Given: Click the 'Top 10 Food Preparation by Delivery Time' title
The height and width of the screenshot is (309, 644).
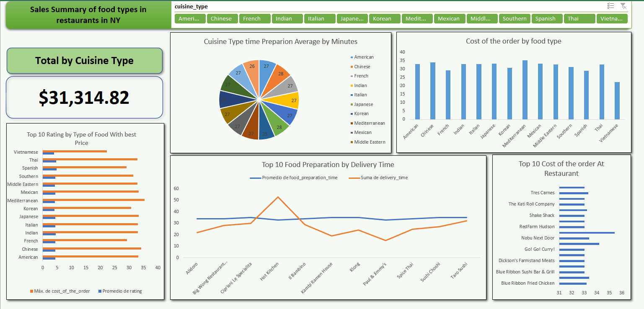Looking at the screenshot, I should click(x=328, y=165).
